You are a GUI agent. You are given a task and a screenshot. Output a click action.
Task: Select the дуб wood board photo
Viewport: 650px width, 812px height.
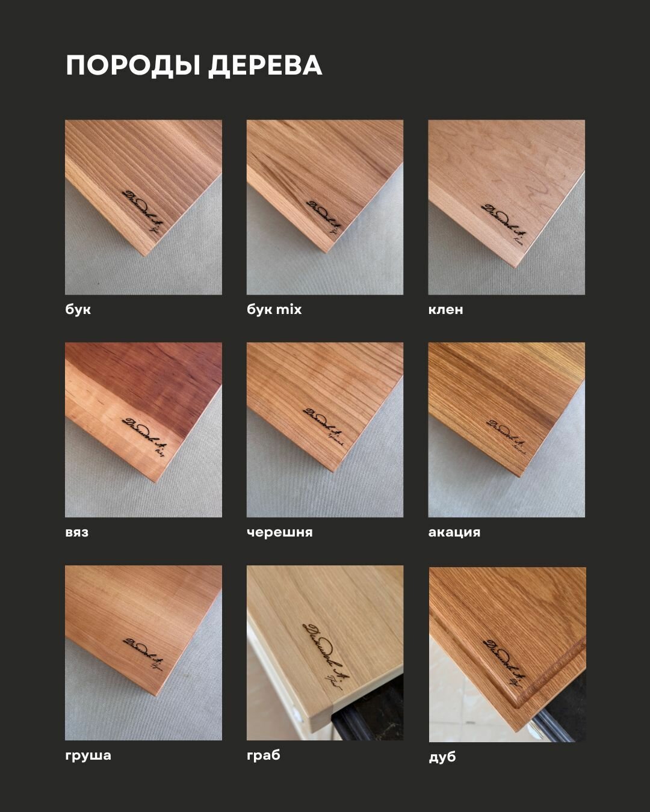point(507,654)
